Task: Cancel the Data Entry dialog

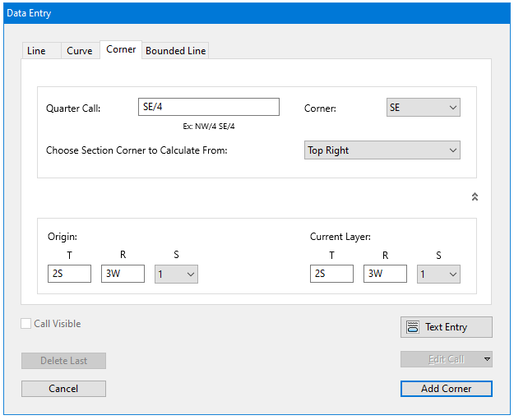Action: [63, 389]
